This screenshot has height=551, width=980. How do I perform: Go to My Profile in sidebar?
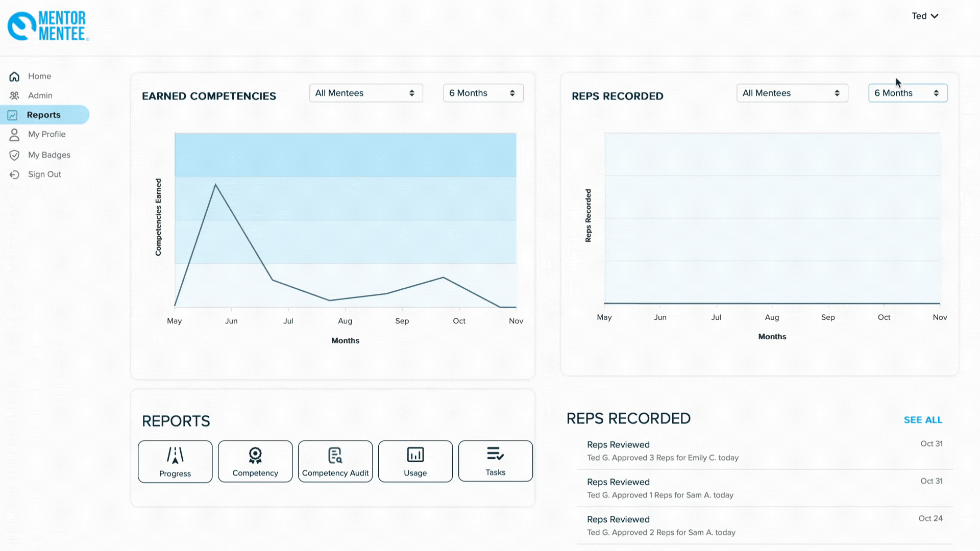(x=46, y=134)
